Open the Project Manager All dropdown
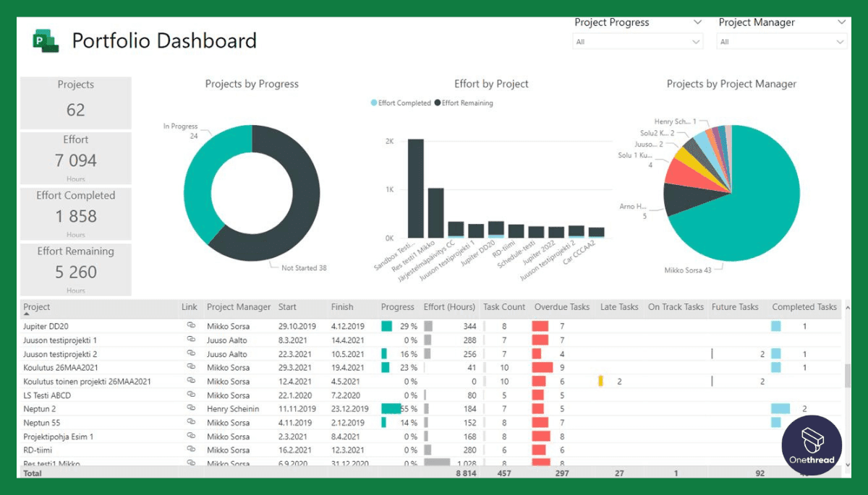 click(781, 41)
